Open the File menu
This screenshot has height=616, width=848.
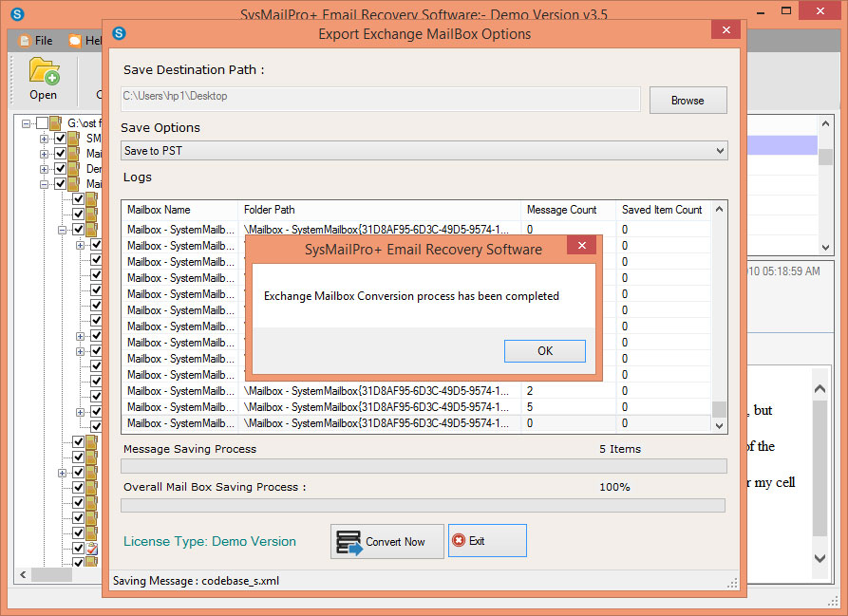(36, 41)
